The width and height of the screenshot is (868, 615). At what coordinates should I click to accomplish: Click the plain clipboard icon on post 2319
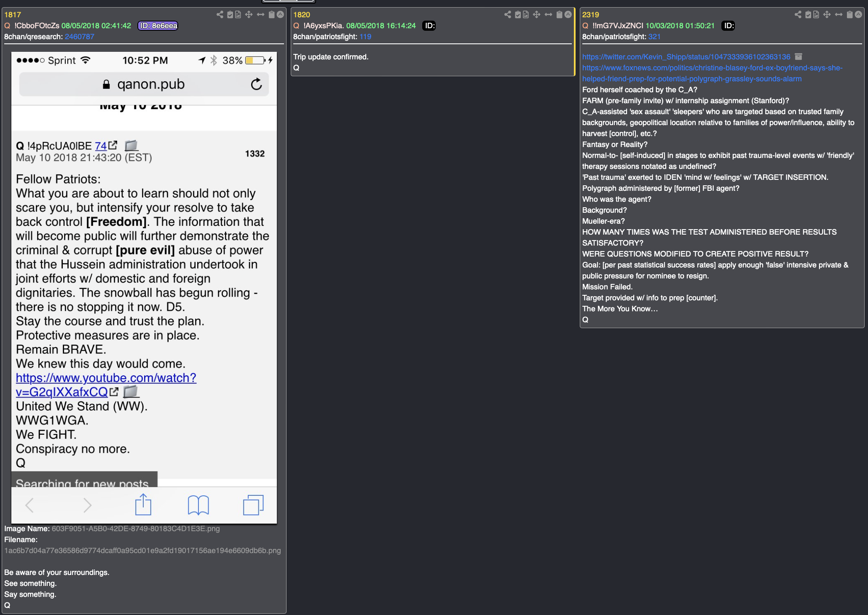850,15
